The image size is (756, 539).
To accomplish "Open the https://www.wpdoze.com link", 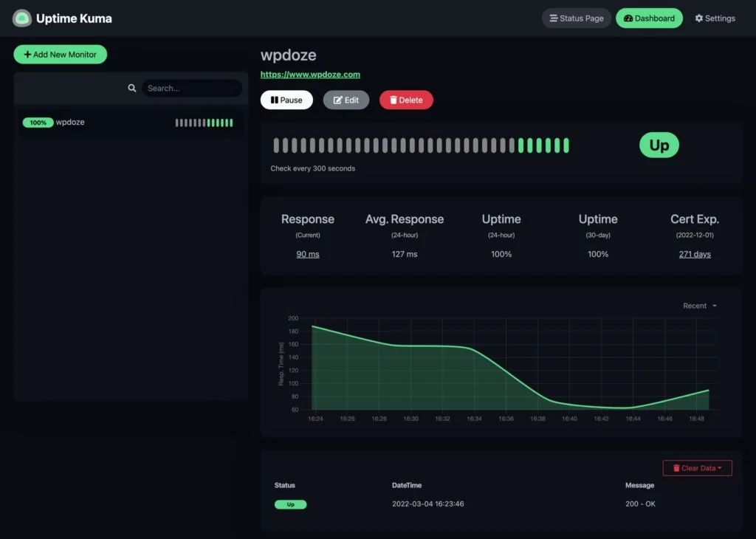I will pyautogui.click(x=310, y=74).
